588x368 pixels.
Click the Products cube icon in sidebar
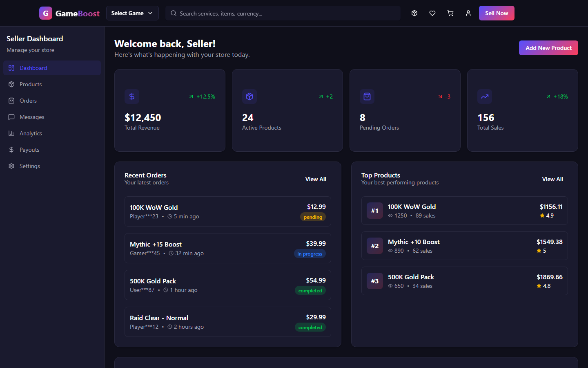coord(11,84)
